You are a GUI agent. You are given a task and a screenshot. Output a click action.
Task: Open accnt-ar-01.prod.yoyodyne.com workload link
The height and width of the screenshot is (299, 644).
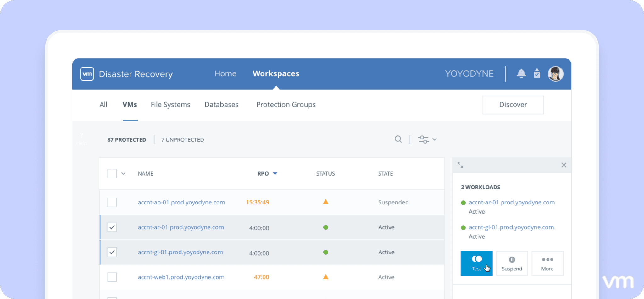pyautogui.click(x=511, y=202)
